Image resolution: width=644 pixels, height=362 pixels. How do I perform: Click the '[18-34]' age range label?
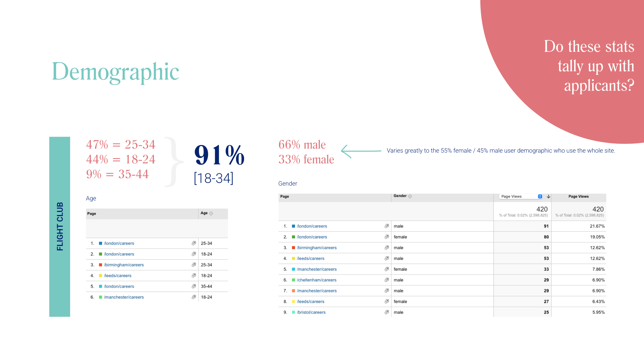[213, 178]
